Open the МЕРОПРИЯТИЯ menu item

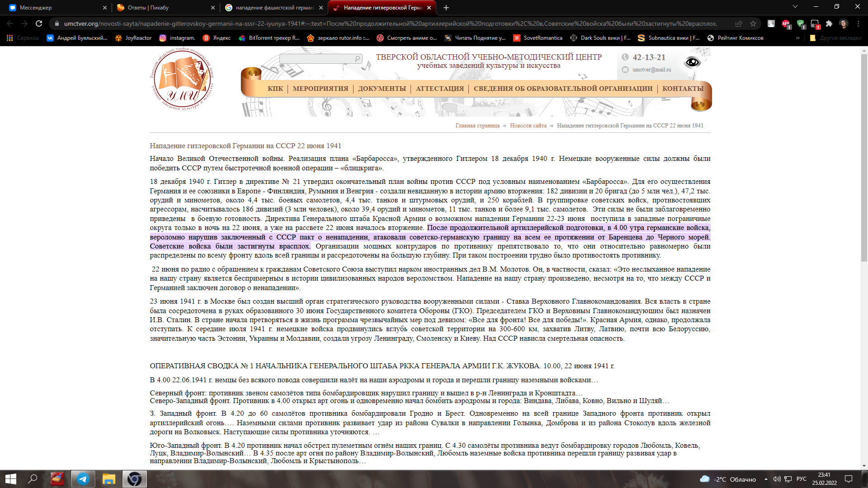point(320,89)
